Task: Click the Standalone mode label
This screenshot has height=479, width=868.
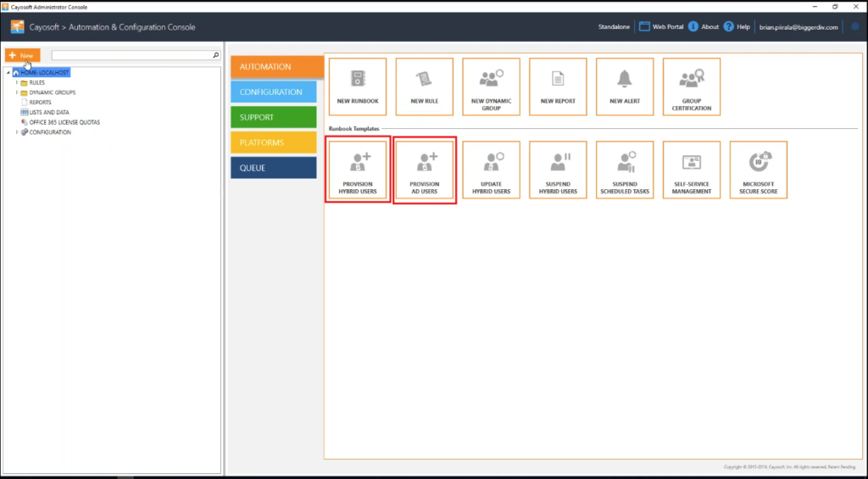Action: pyautogui.click(x=614, y=26)
